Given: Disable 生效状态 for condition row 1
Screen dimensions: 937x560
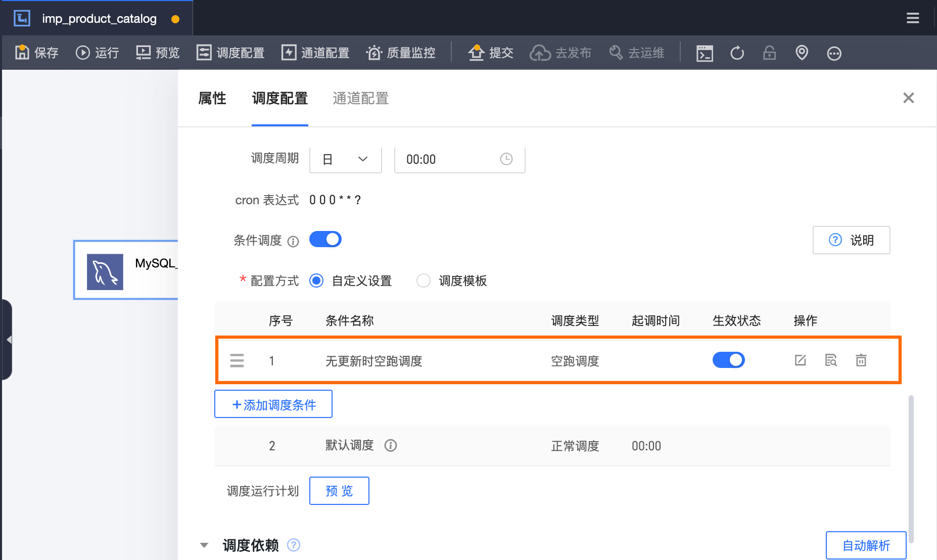Looking at the screenshot, I should [x=728, y=360].
